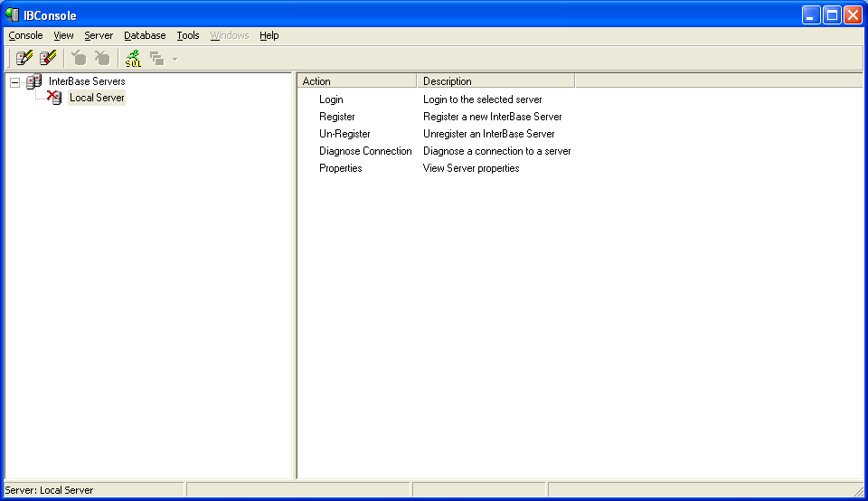868x501 pixels.
Task: Click the Description column header
Action: pos(496,81)
